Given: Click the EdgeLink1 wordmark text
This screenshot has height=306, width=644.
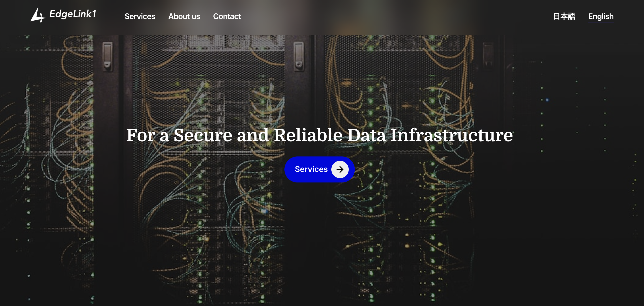Looking at the screenshot, I should [x=73, y=14].
